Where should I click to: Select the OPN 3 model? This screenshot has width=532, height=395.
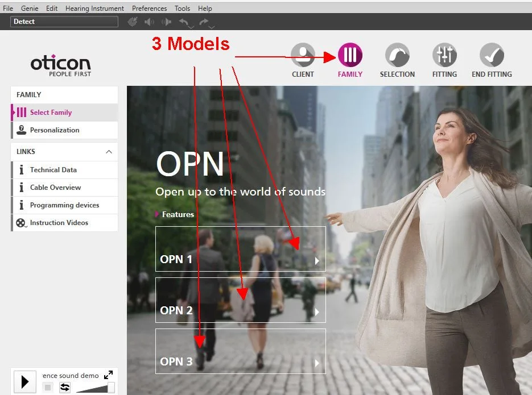click(x=241, y=351)
